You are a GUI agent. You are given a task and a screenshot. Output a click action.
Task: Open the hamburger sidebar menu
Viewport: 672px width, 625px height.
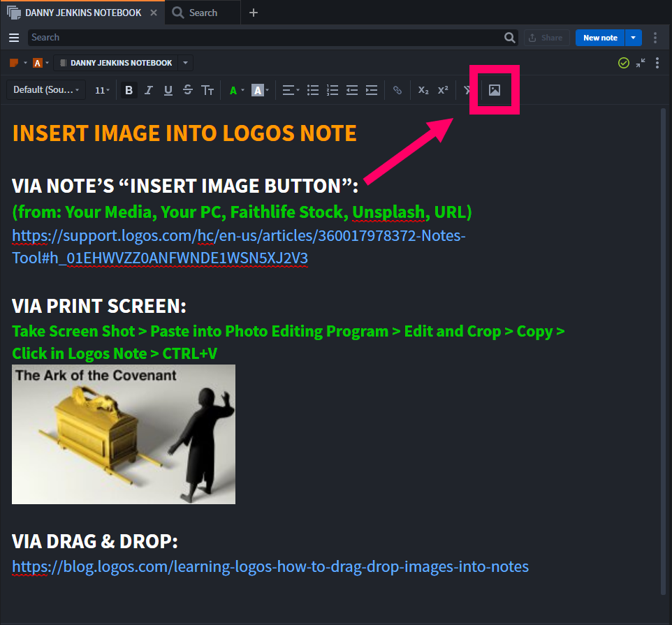point(14,38)
